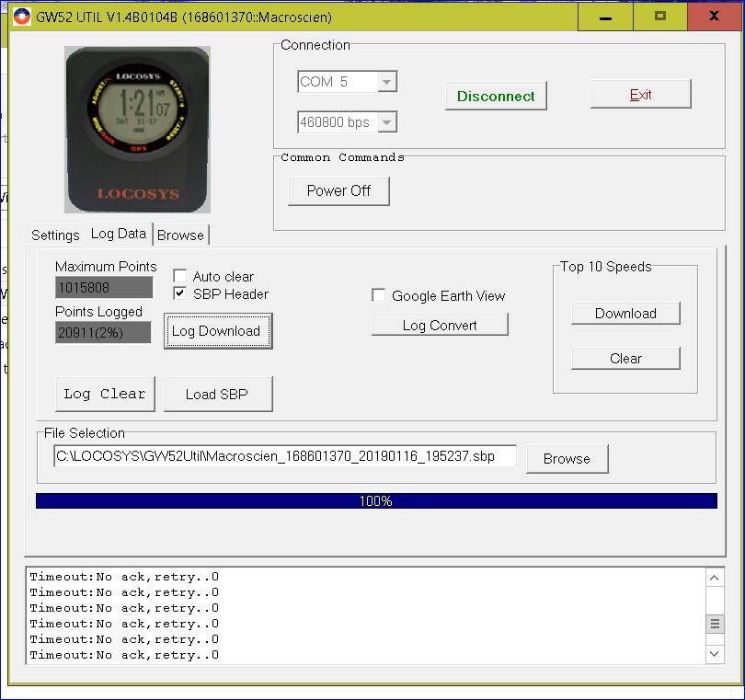Click the Locosys GPS watch image
The image size is (745, 700).
[138, 129]
